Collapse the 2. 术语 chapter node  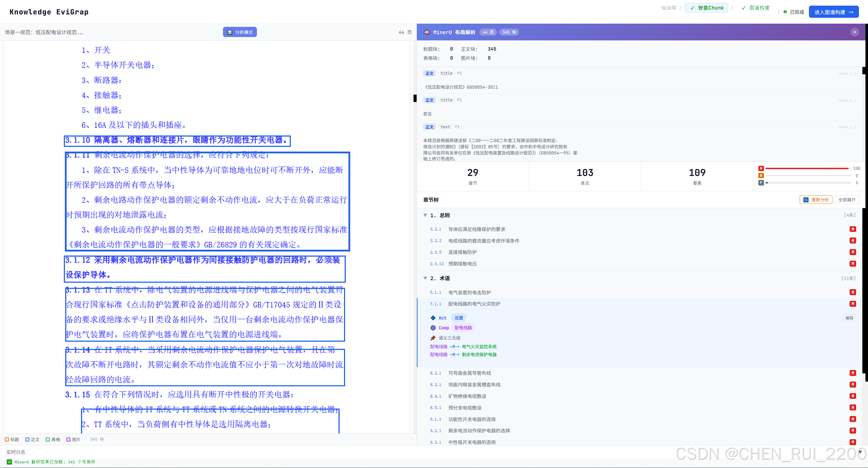click(x=425, y=278)
